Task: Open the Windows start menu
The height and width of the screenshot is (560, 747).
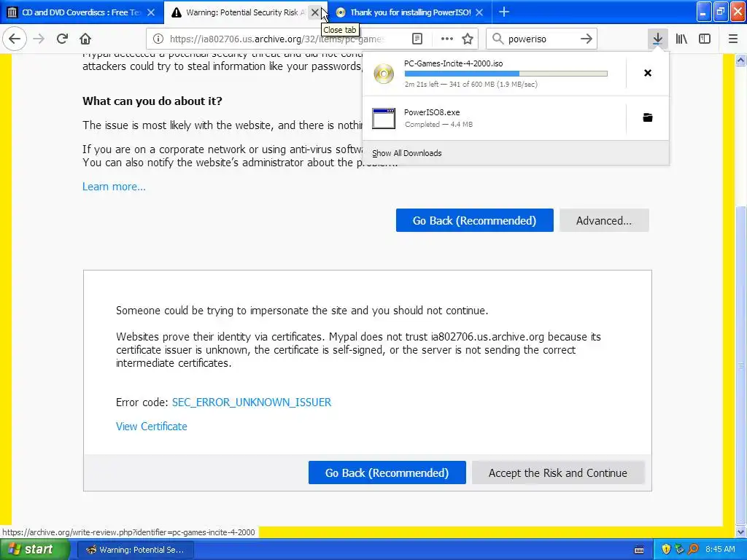Action: pyautogui.click(x=34, y=550)
